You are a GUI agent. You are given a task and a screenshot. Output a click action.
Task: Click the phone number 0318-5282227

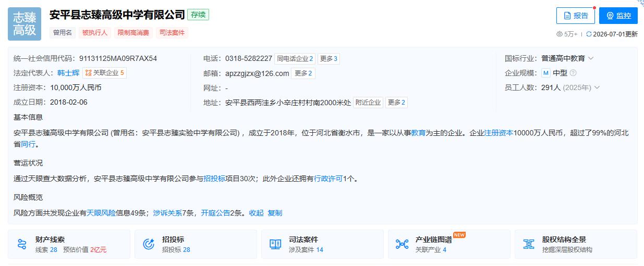coord(249,58)
